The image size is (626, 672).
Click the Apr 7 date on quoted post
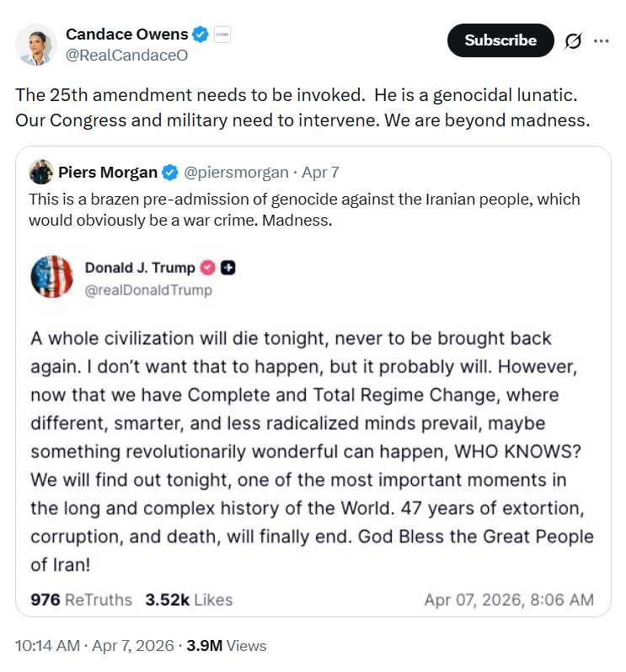coord(320,173)
